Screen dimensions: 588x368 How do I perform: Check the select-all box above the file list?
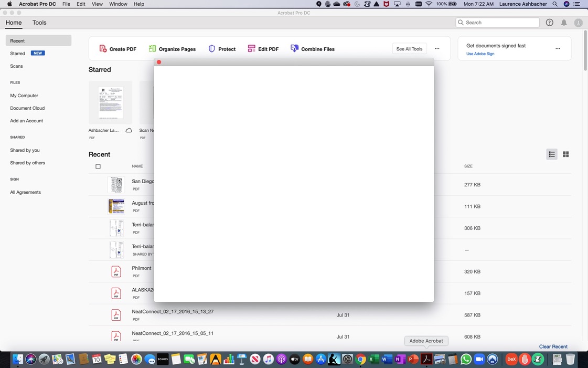(x=98, y=166)
